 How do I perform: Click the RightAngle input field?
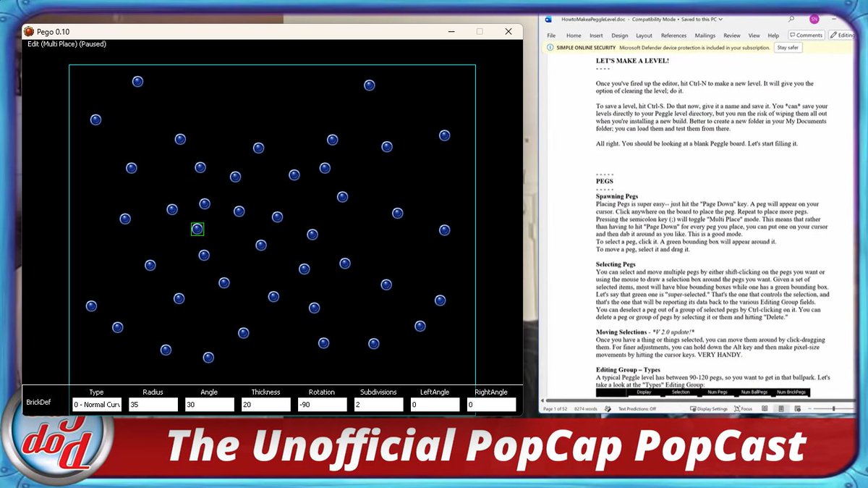(492, 405)
